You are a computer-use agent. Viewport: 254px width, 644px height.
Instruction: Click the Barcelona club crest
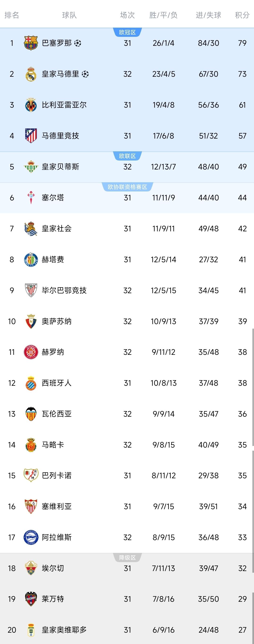pyautogui.click(x=31, y=43)
